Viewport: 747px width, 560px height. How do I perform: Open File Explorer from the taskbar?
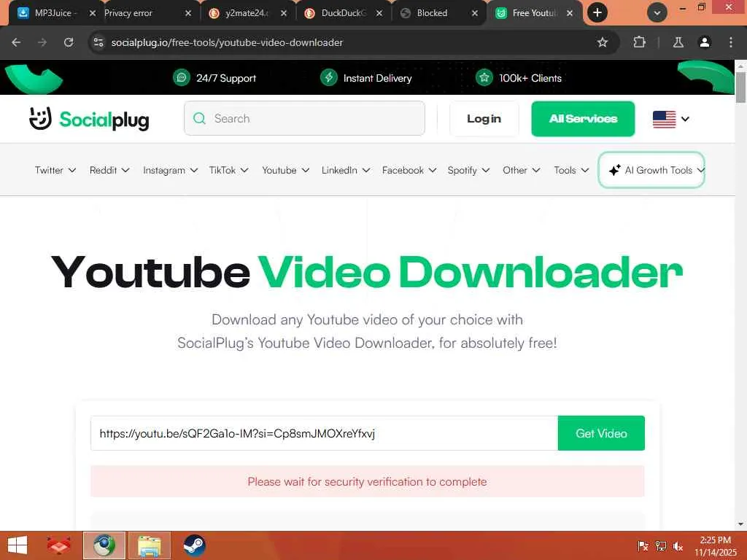[x=150, y=545]
